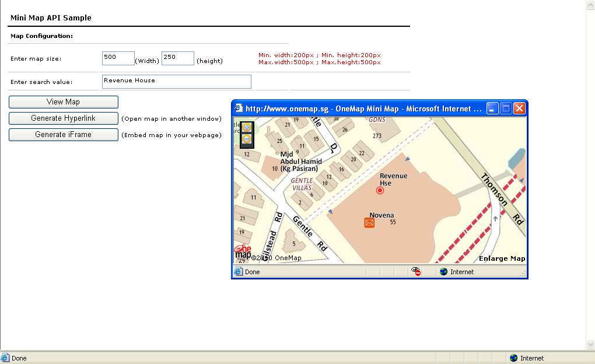Click the Generate Hyperlink button
The height and width of the screenshot is (364, 595).
coord(64,118)
